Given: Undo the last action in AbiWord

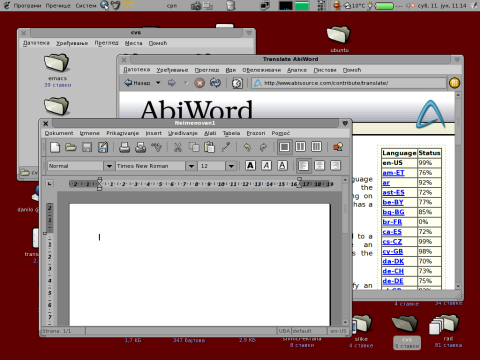Looking at the screenshot, I should 247,147.
